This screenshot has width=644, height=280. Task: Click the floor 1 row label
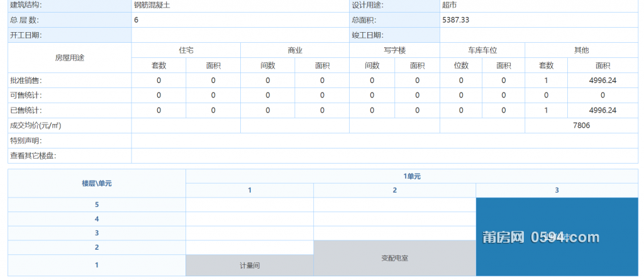[97, 265]
